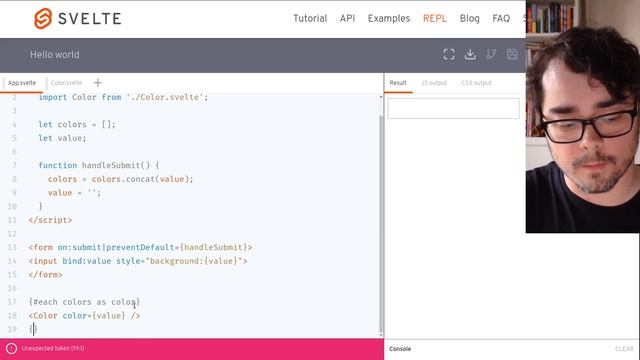Image resolution: width=640 pixels, height=360 pixels.
Task: Open the FAQ page
Action: pos(501,18)
